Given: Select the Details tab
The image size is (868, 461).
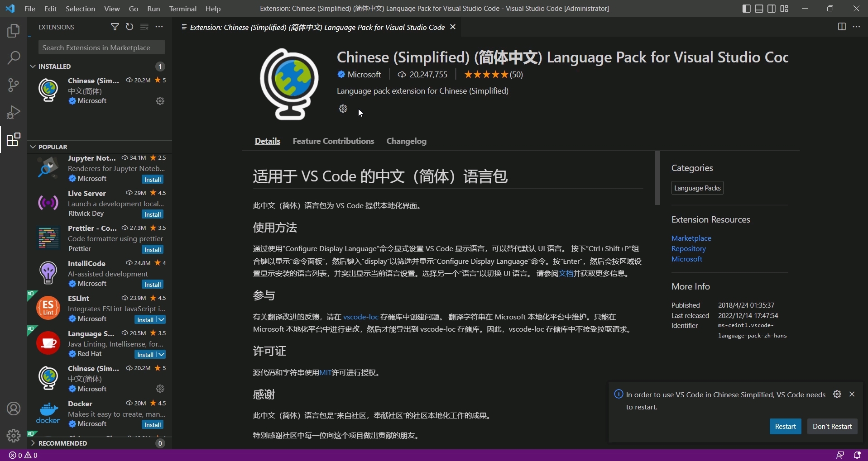Looking at the screenshot, I should (268, 141).
